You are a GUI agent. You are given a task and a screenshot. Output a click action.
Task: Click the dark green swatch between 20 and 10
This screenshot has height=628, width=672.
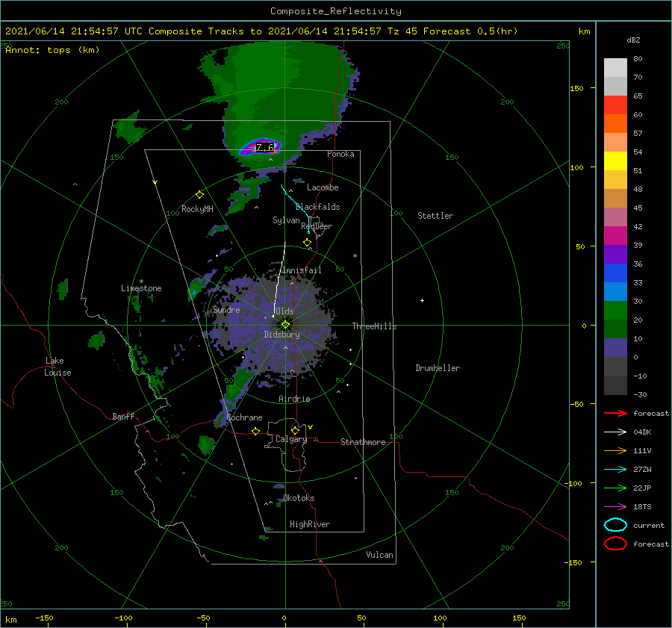coord(615,329)
